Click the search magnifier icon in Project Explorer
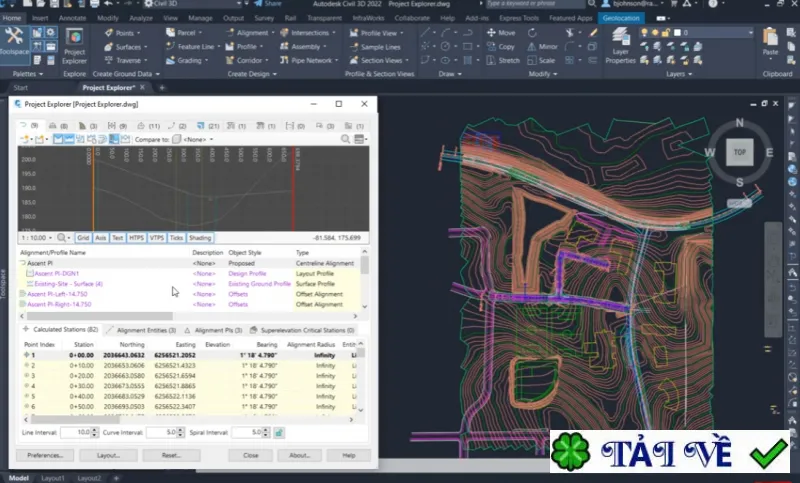The height and width of the screenshot is (483, 800). click(345, 139)
